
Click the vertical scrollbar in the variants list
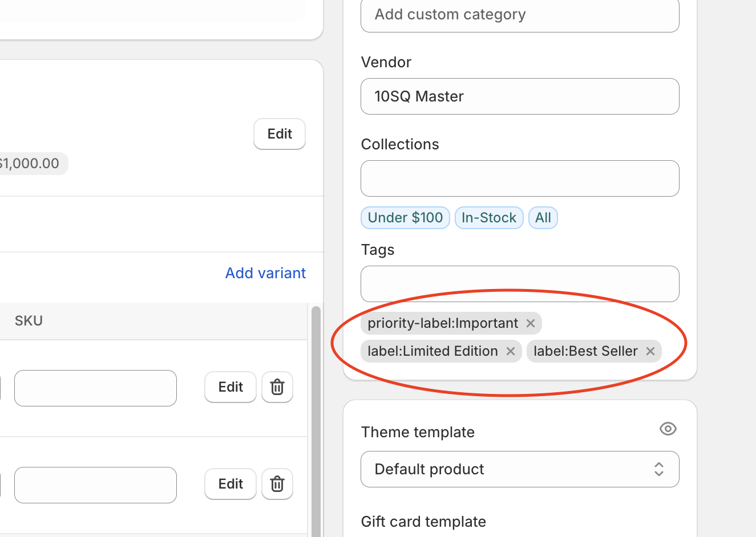click(x=315, y=399)
